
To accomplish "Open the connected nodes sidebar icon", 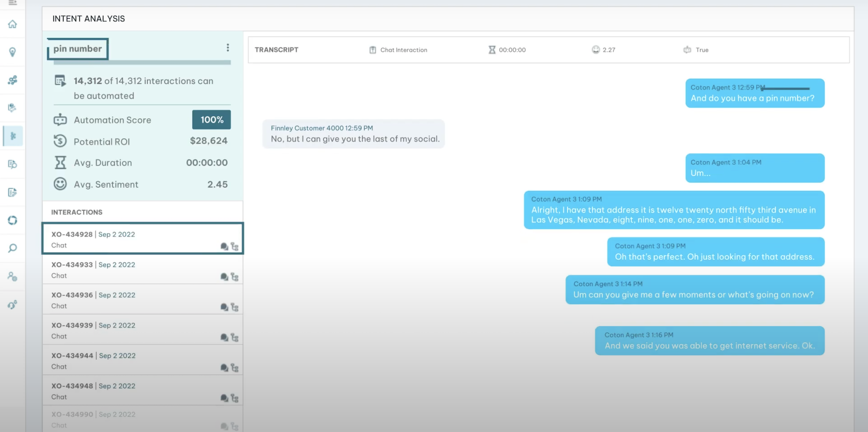I will pos(13,80).
